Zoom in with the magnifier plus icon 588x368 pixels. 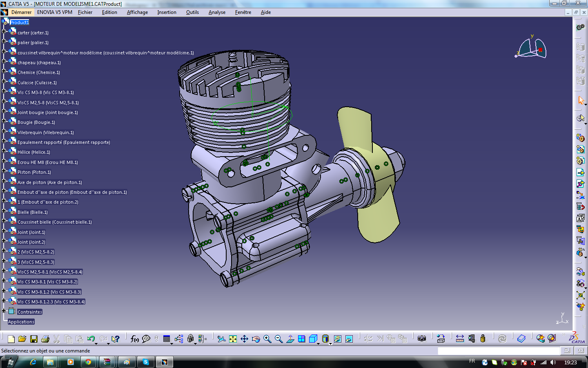[x=267, y=339]
